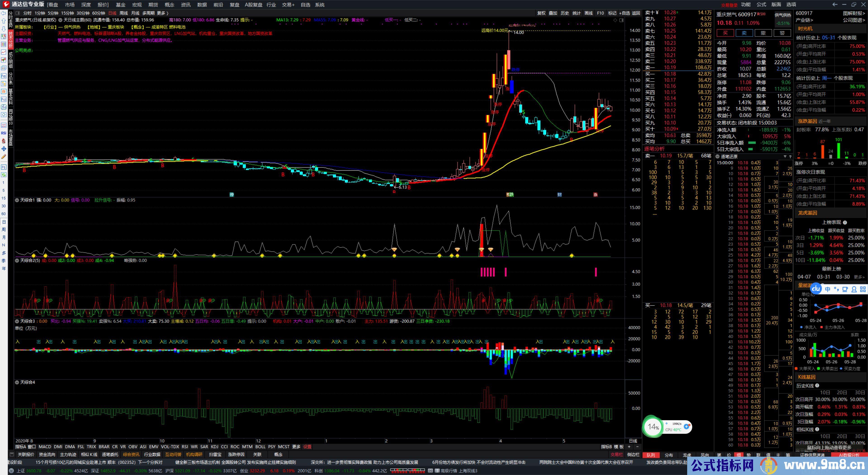The image size is (868, 475).
Task: Select the 周 period in left sidebar
Action: pos(4,230)
